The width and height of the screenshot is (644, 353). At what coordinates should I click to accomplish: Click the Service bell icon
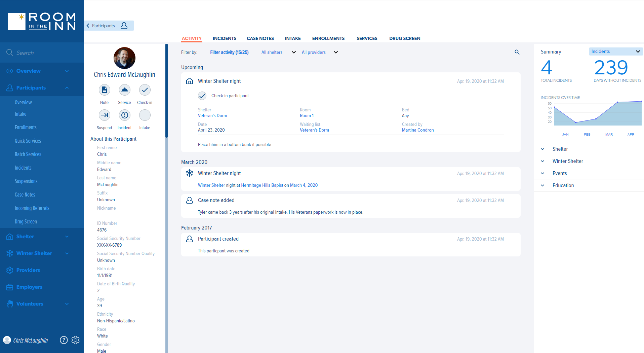[x=124, y=90]
